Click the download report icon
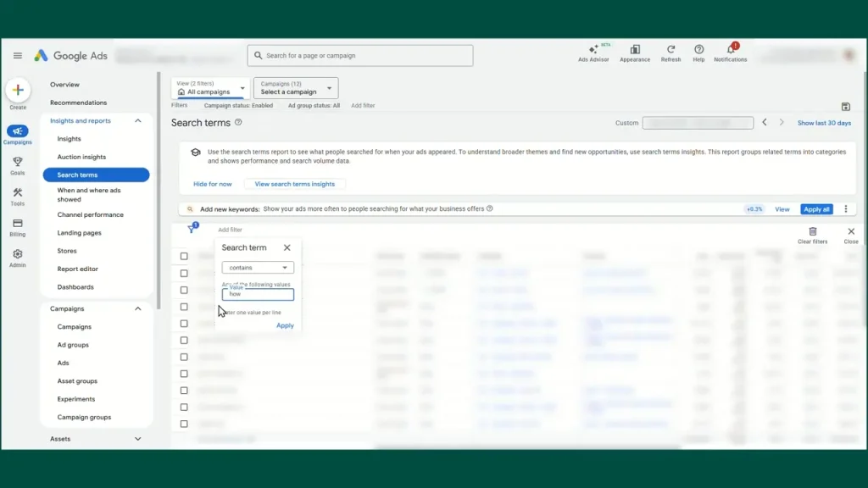The height and width of the screenshot is (488, 868). coord(845,107)
